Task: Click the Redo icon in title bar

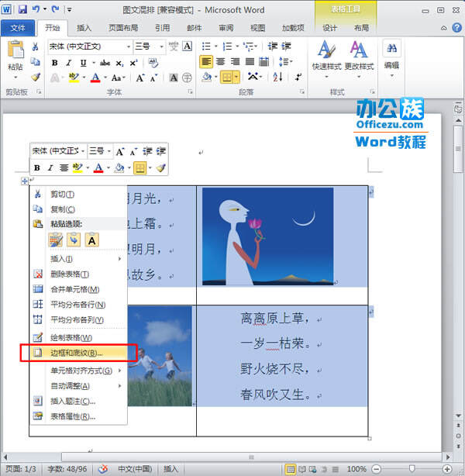Action: tap(55, 9)
